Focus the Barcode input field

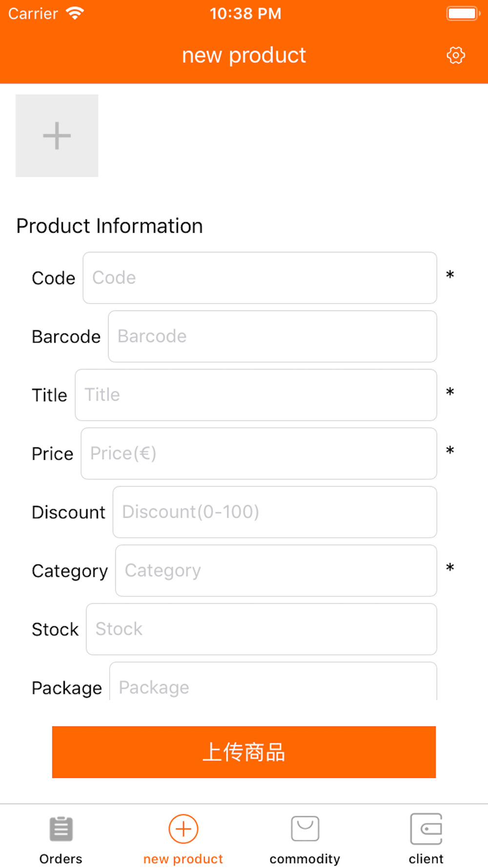click(272, 336)
